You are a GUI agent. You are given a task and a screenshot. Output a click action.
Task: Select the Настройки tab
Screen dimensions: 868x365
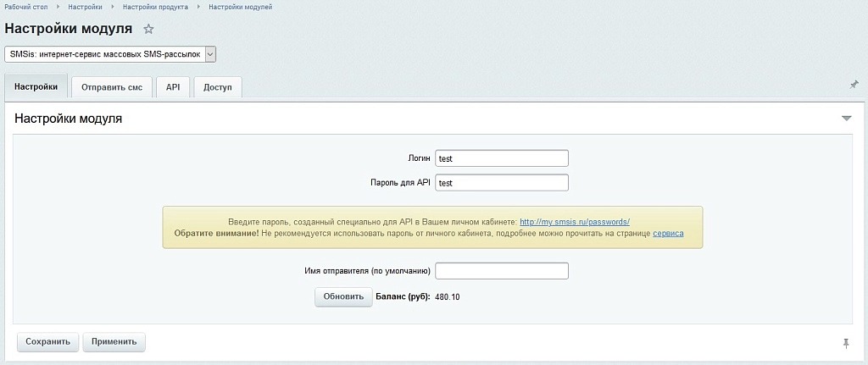pos(36,87)
